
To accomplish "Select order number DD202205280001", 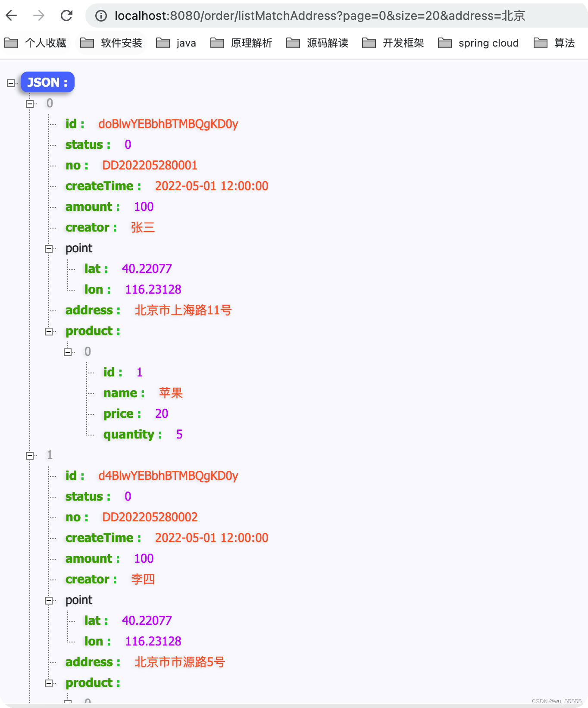I will click(x=150, y=166).
